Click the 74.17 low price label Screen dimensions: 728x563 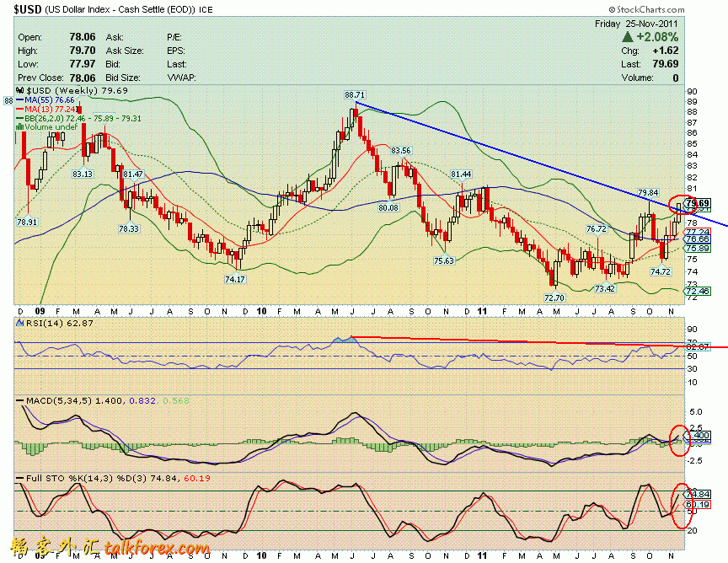[x=235, y=279]
